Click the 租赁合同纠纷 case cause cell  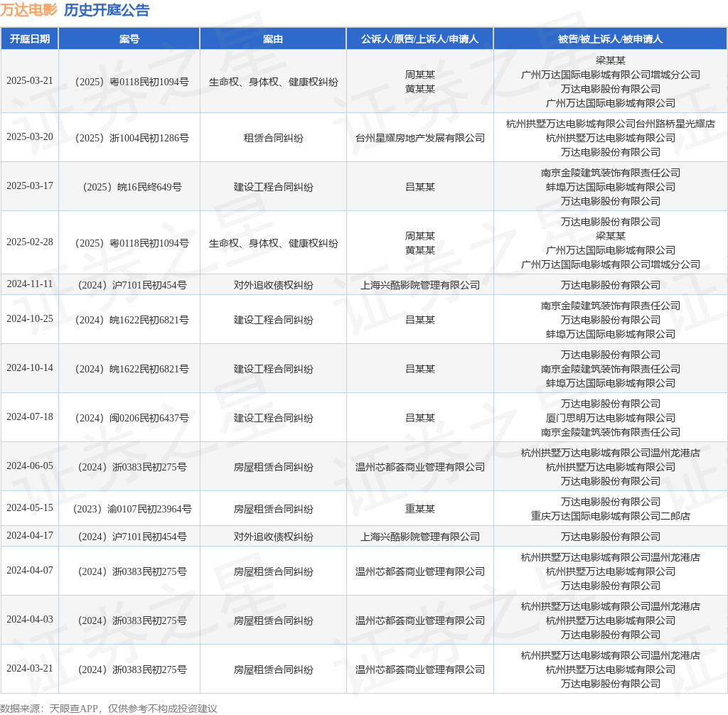tap(273, 138)
